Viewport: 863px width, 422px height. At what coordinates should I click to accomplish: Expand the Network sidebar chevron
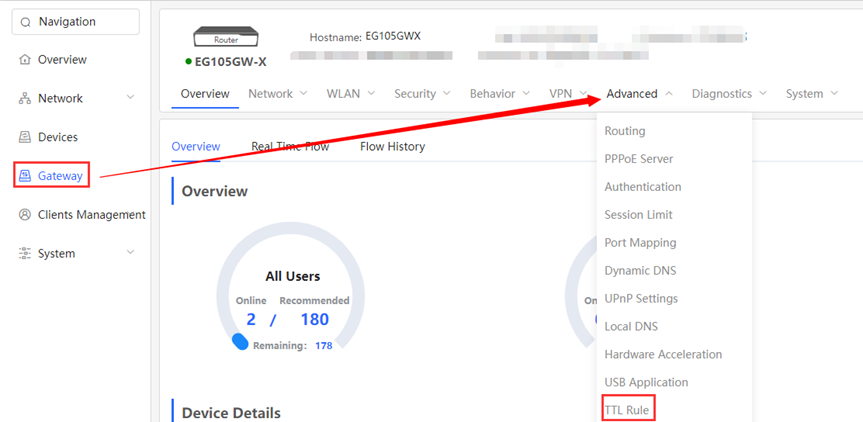[130, 98]
